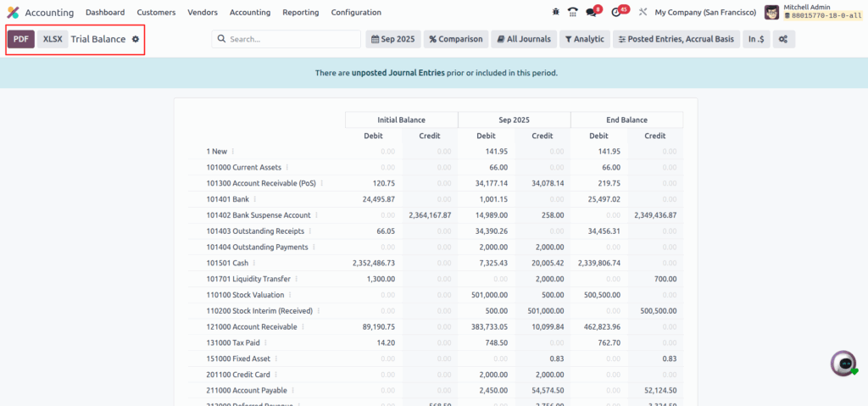Click the kebab menu next to 1 New

(232, 151)
